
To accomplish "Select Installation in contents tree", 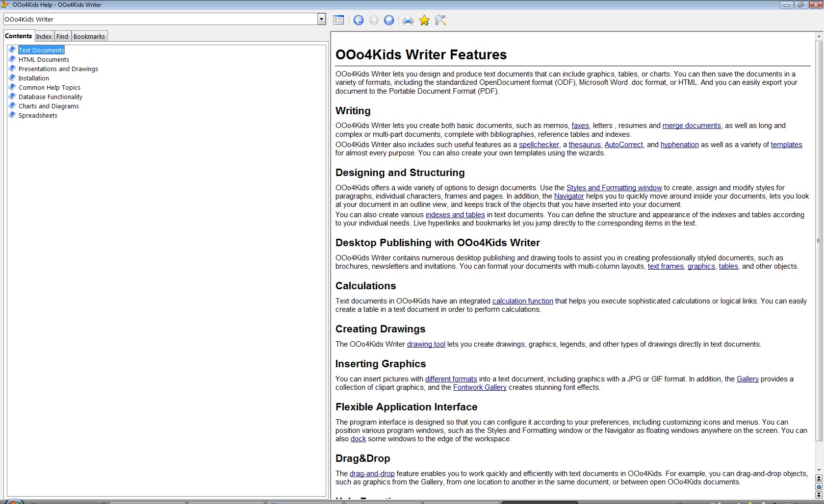I will (33, 78).
